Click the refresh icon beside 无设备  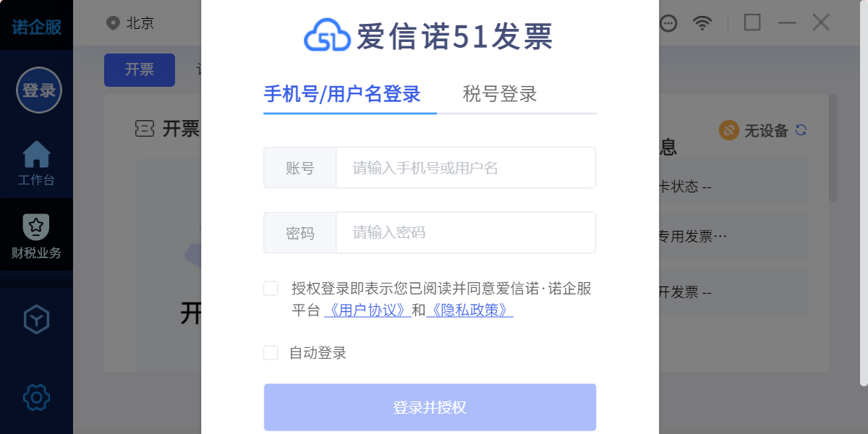[x=801, y=130]
